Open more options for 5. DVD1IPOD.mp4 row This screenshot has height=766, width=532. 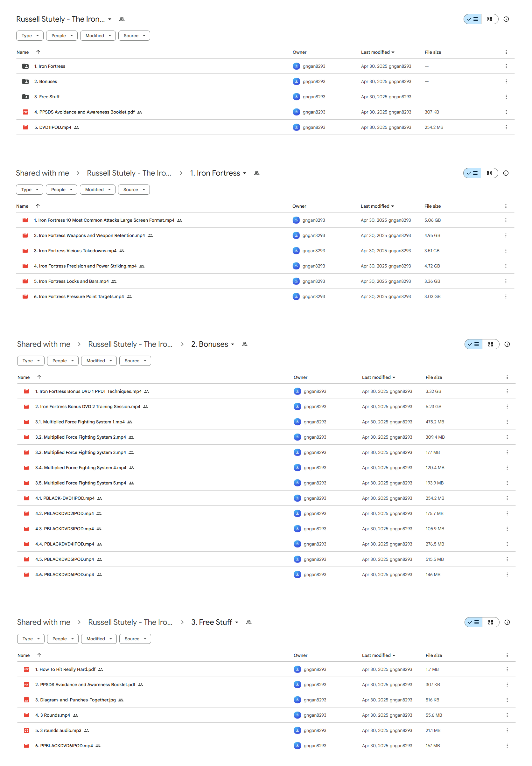(x=506, y=128)
